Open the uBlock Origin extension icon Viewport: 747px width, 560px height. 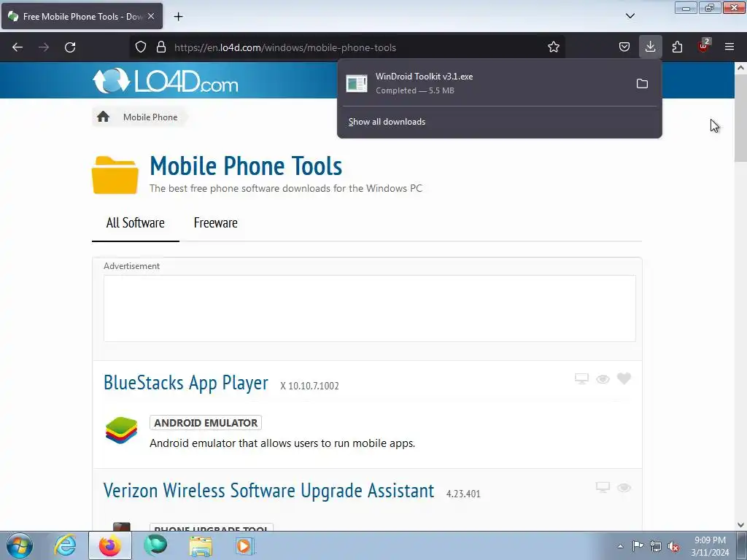(x=703, y=47)
